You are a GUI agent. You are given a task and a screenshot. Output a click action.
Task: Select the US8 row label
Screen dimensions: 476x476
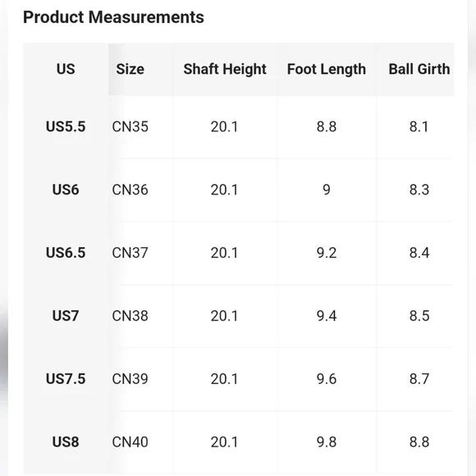[66, 442]
